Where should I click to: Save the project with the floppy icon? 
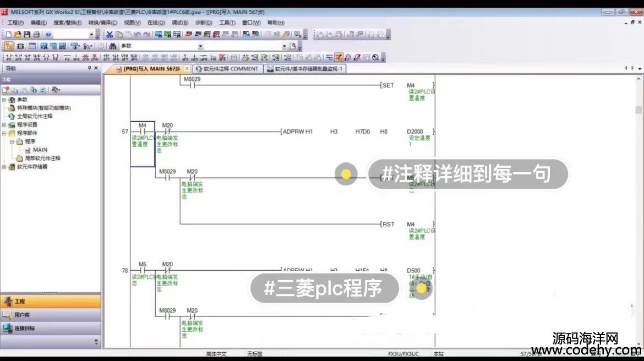27,35
